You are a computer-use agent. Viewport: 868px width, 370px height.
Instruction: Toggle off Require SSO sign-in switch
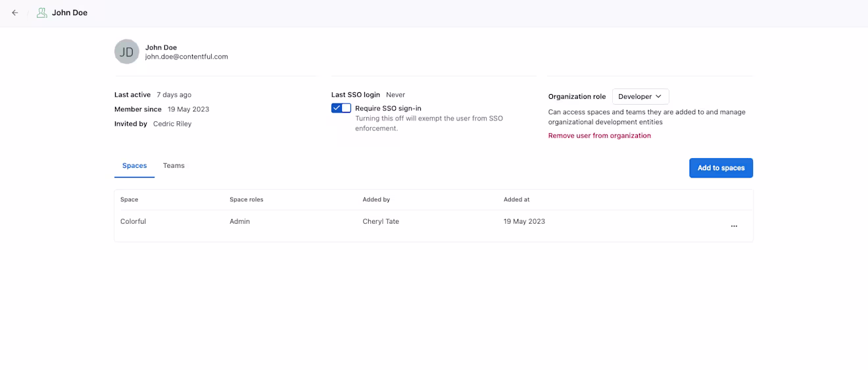coord(341,108)
